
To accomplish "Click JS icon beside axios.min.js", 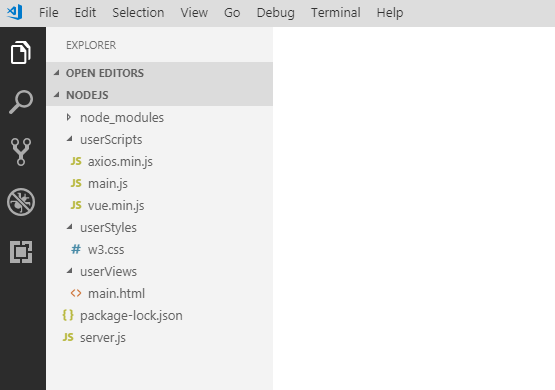I will (76, 161).
